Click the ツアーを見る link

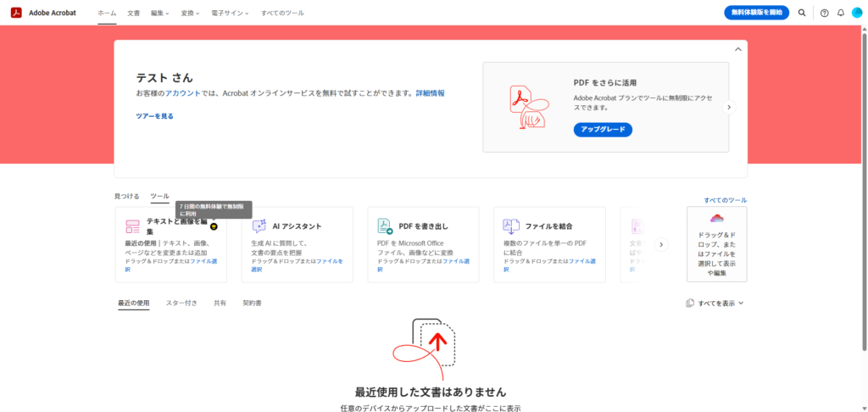(x=154, y=116)
